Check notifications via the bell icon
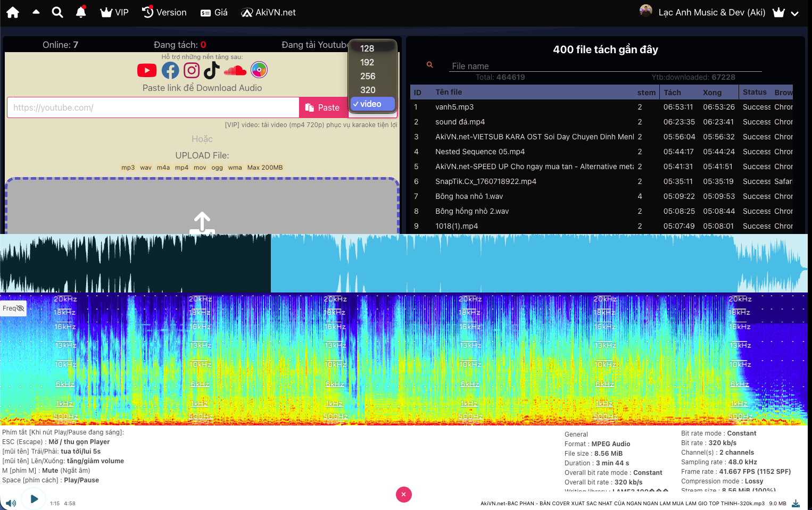 [81, 12]
